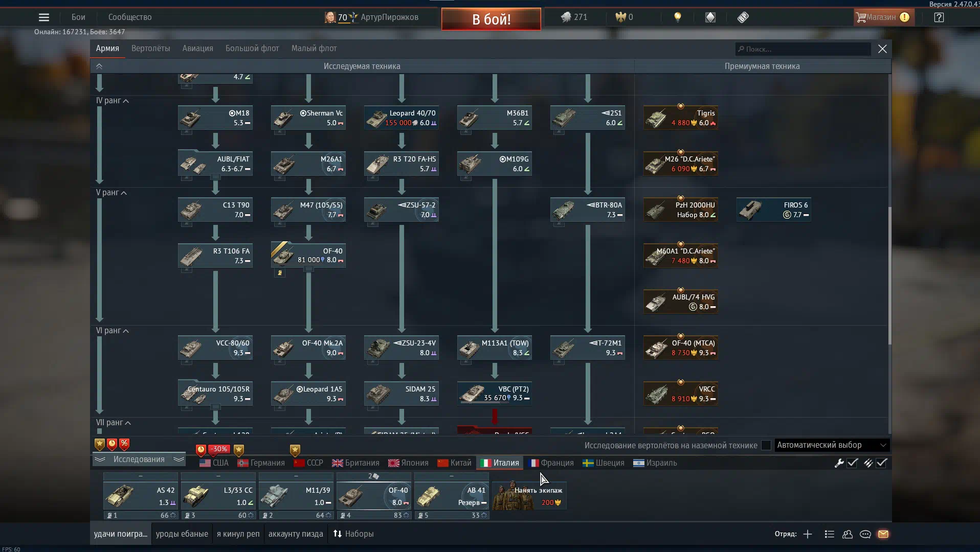Collapse all ranks with top-left double chevron
This screenshot has width=980, height=552.
pos(99,66)
